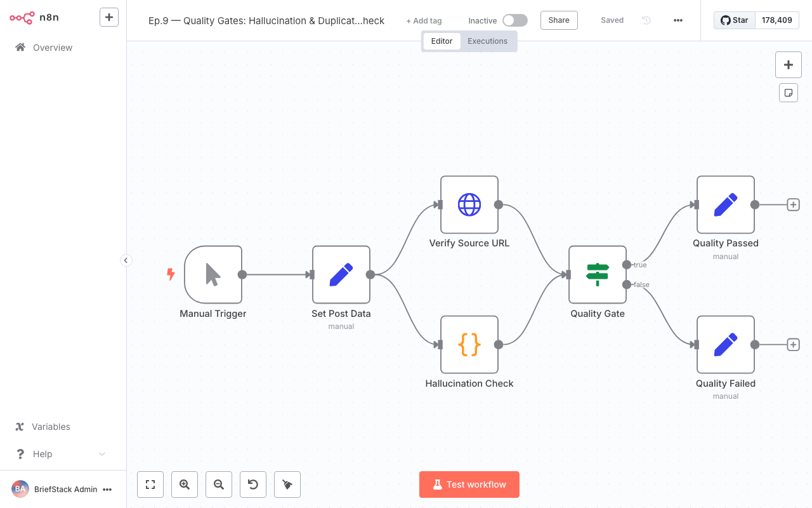Add a node after Quality Passed output

(793, 204)
